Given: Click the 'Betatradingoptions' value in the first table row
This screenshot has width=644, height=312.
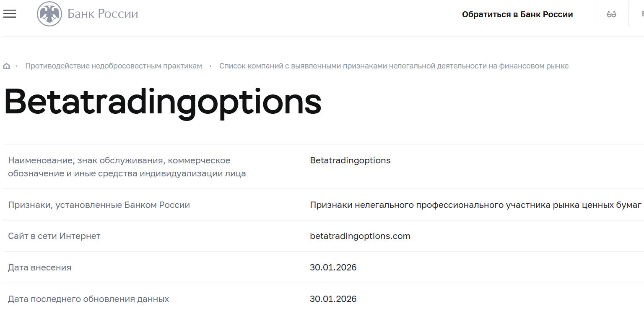Looking at the screenshot, I should (x=350, y=160).
